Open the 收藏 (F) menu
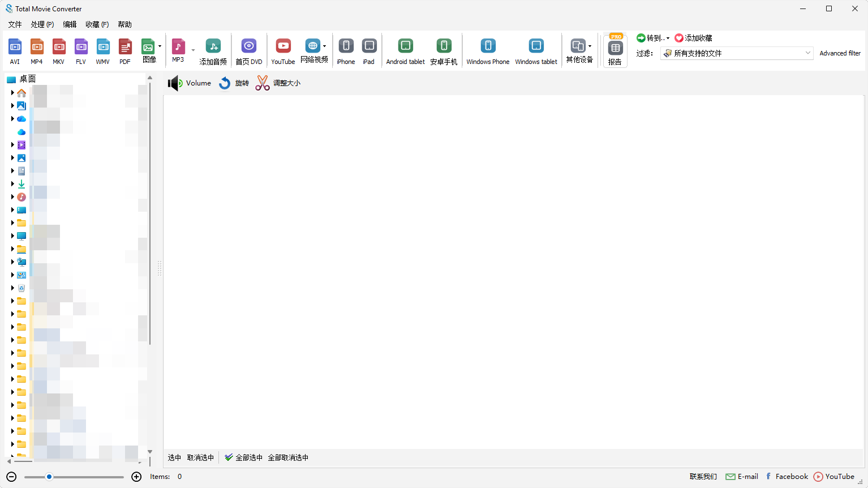868x488 pixels. click(x=97, y=24)
